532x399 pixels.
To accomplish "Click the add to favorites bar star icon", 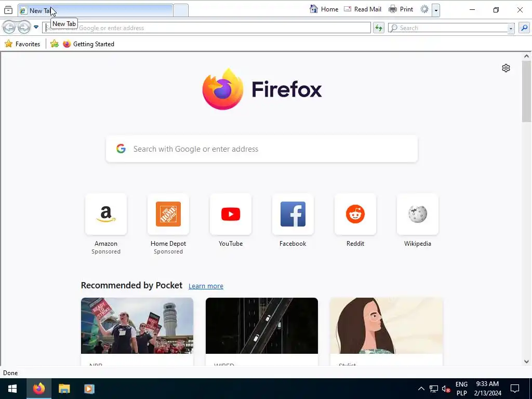I will click(54, 44).
